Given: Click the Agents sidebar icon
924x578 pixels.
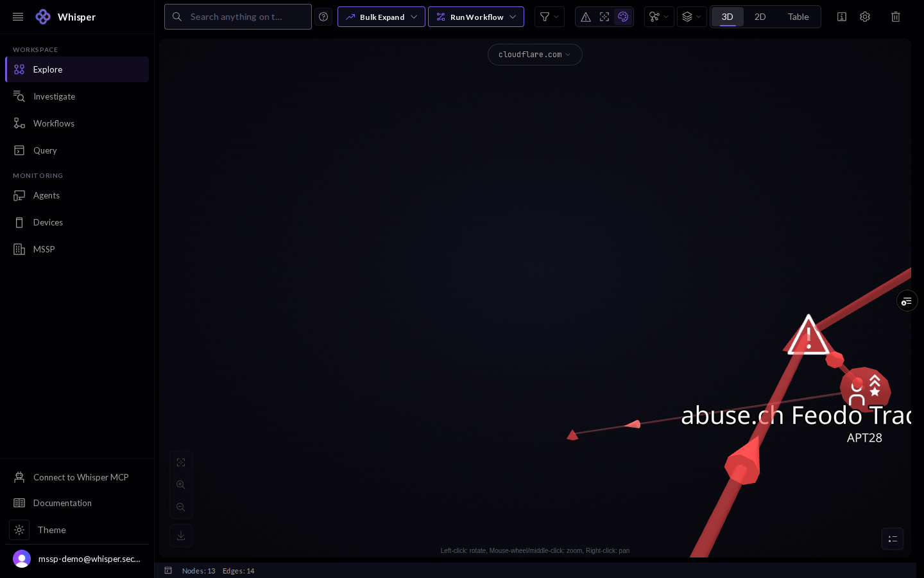Looking at the screenshot, I should point(19,195).
